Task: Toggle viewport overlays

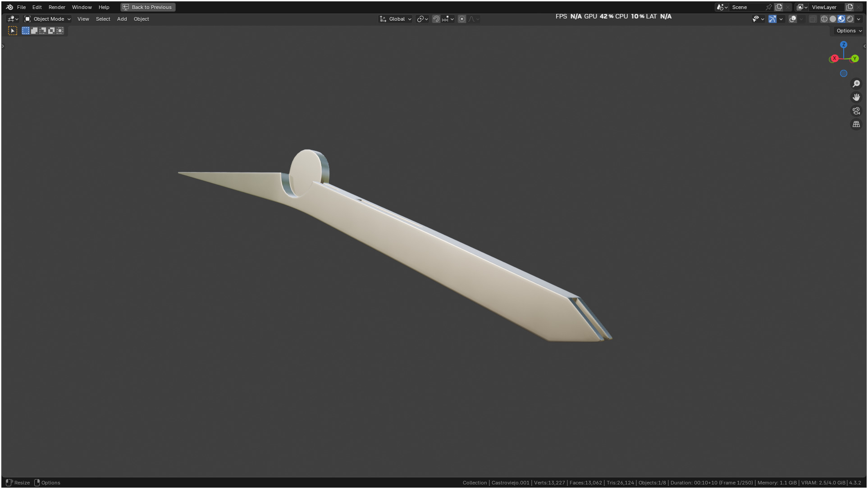Action: [x=793, y=19]
